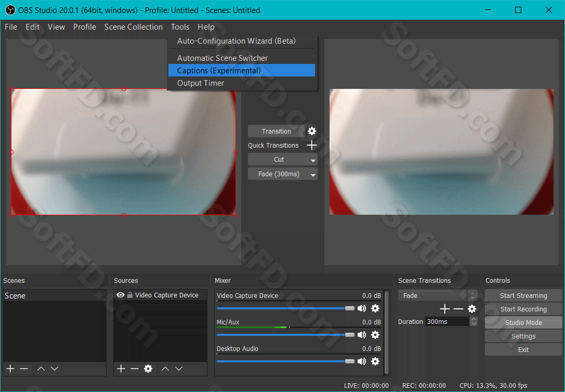
Task: Select Output Timer menu entry
Action: tap(242, 83)
